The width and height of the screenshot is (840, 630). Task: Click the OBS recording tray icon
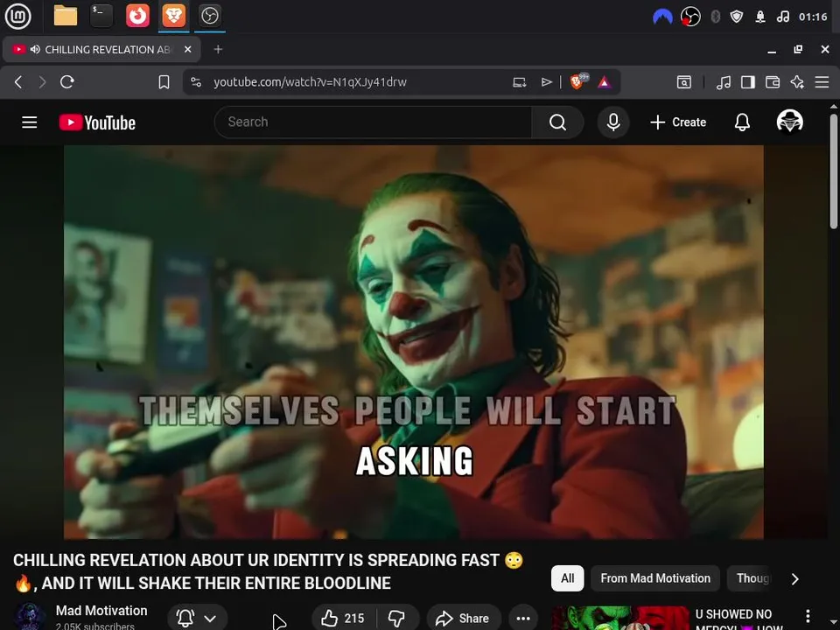[690, 17]
